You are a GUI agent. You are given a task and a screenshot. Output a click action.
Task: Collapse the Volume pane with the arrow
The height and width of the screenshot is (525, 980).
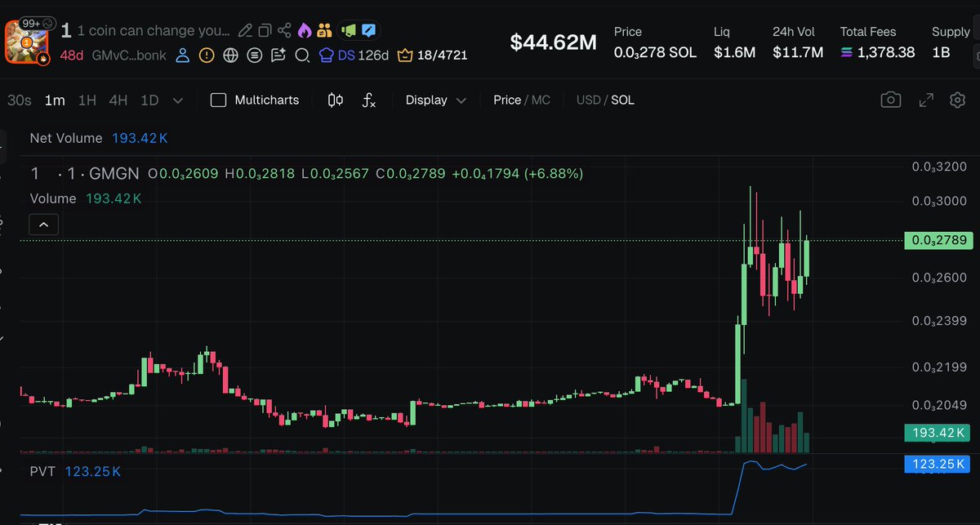(43, 224)
